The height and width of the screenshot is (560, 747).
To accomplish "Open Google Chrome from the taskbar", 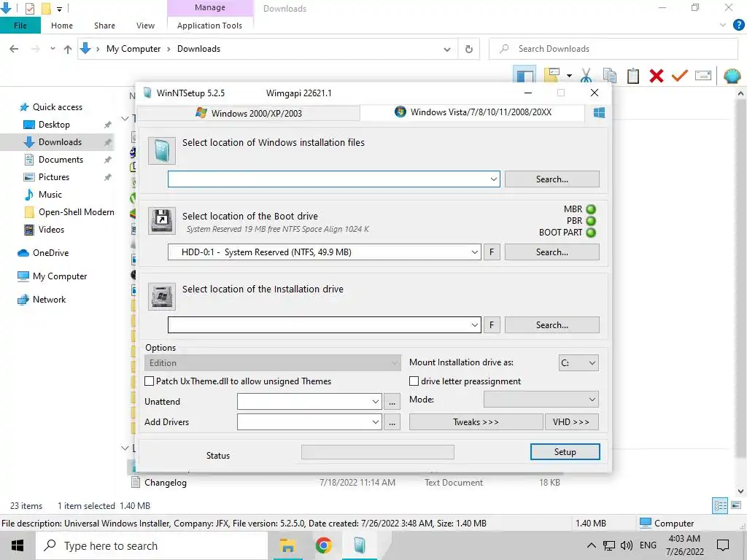I will pyautogui.click(x=323, y=545).
